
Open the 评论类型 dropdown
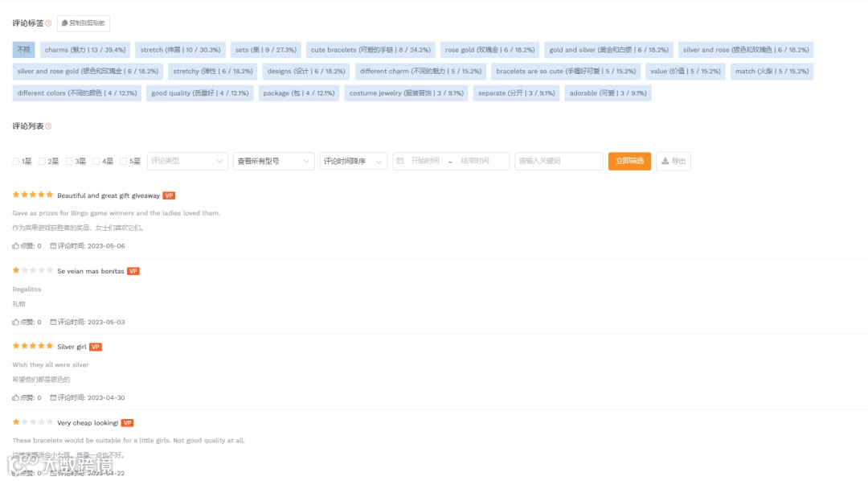(x=187, y=161)
